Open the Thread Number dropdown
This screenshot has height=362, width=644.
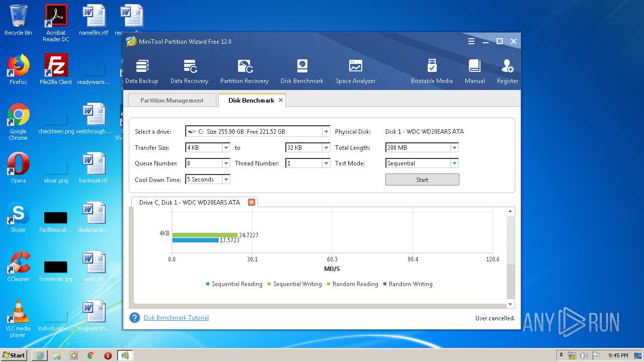[x=326, y=163]
